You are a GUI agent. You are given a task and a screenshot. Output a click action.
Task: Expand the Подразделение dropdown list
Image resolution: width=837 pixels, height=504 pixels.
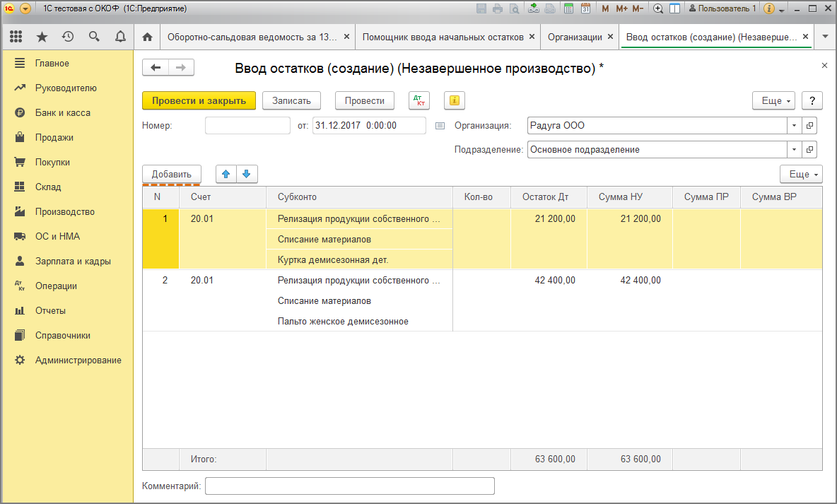click(794, 150)
